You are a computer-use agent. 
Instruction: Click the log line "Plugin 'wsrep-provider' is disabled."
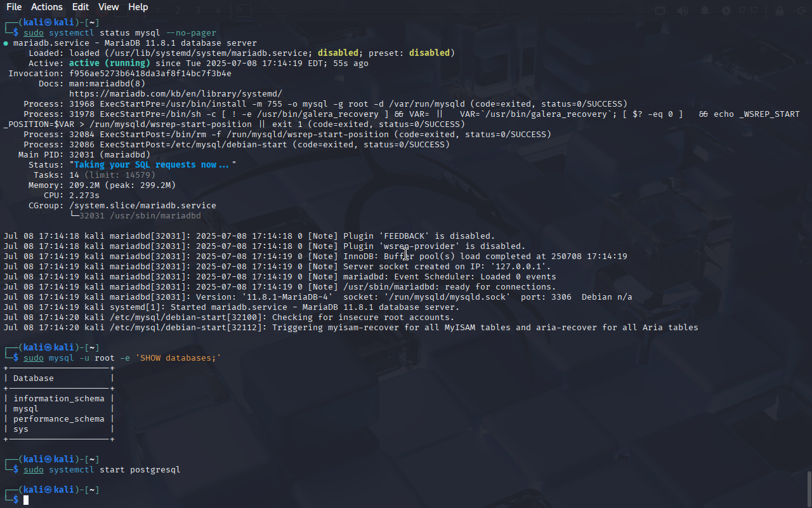tap(265, 246)
